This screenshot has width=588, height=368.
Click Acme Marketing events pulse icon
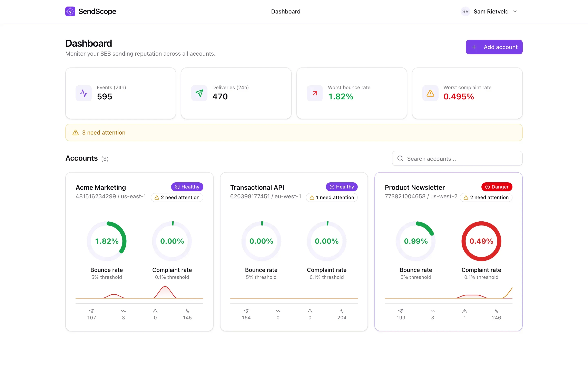point(187,311)
